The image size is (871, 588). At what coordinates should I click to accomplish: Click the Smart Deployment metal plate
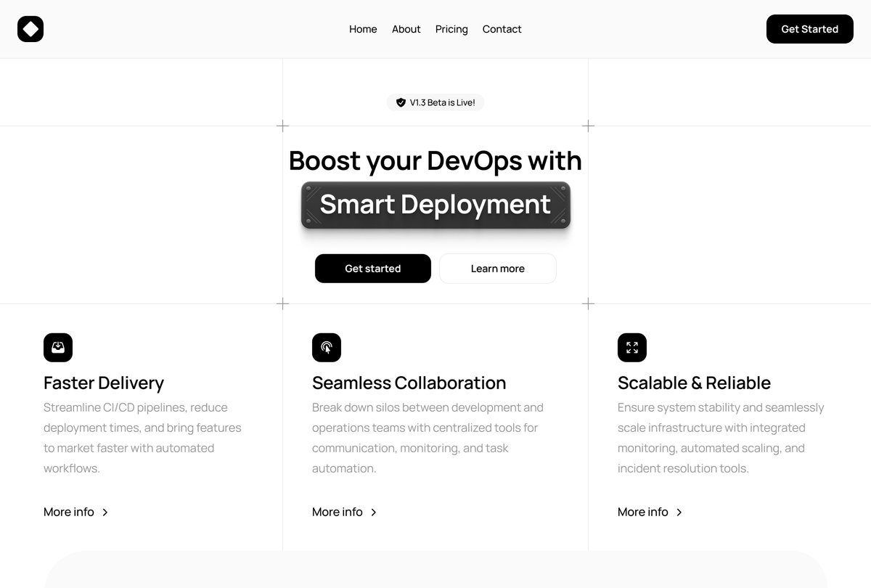pos(435,205)
